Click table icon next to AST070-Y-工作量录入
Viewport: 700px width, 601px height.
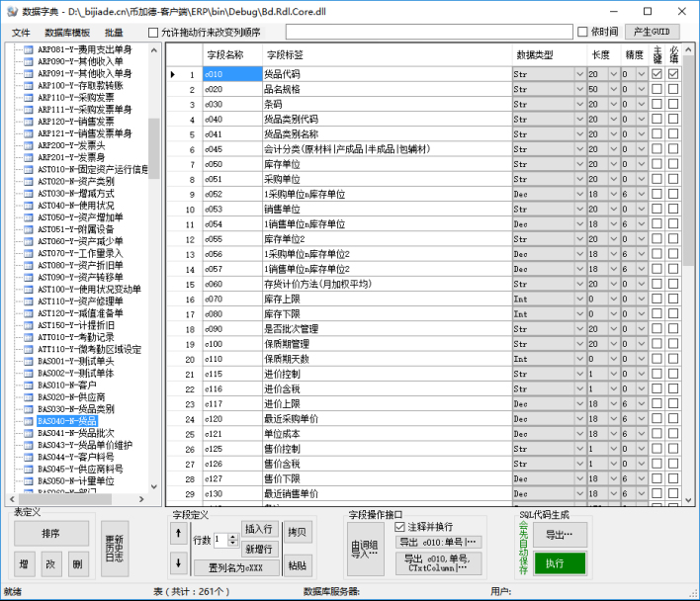pyautogui.click(x=28, y=253)
